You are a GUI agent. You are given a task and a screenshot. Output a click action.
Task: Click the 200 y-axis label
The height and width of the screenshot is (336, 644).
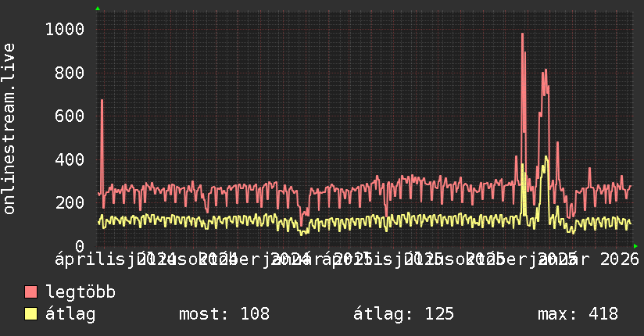(x=70, y=202)
